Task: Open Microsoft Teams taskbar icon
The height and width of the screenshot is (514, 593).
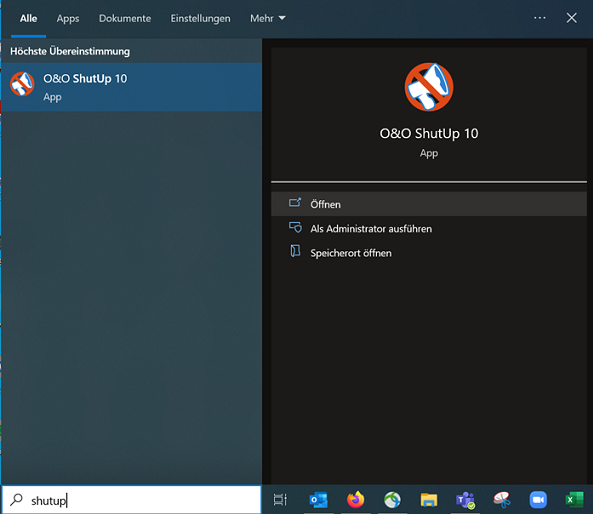Action: coord(466,500)
